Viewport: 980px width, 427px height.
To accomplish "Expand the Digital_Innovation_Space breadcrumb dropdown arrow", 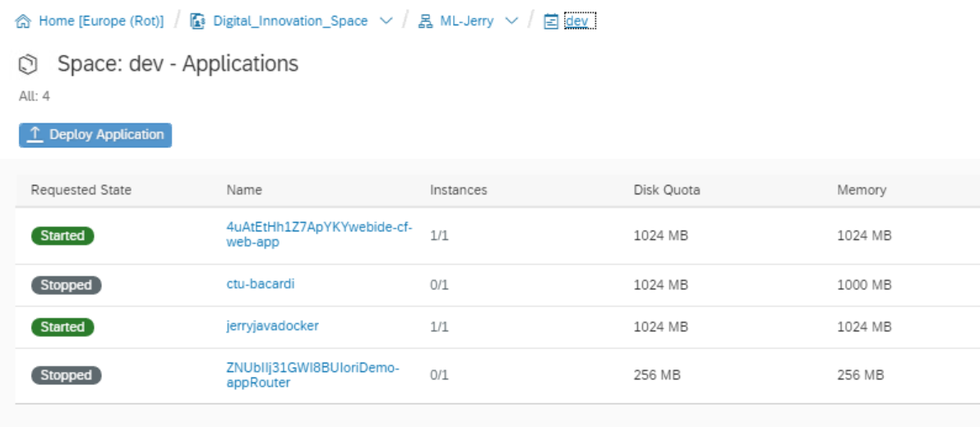I will tap(386, 21).
